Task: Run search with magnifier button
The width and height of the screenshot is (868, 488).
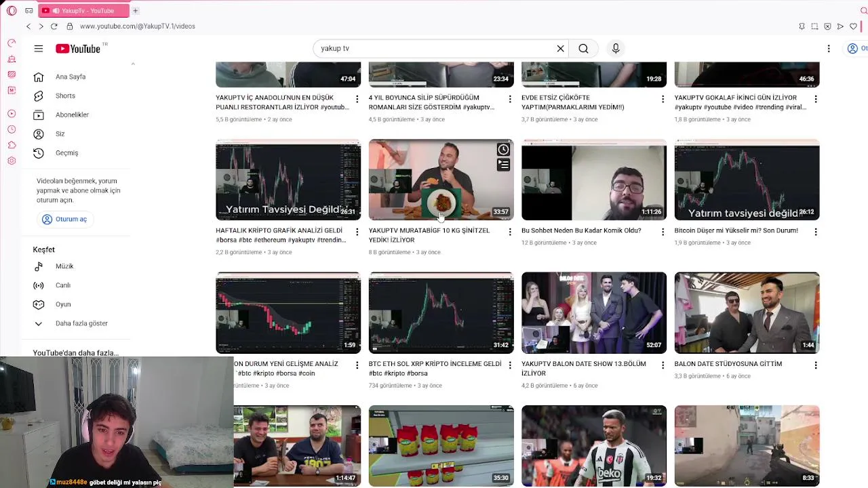Action: (x=583, y=49)
